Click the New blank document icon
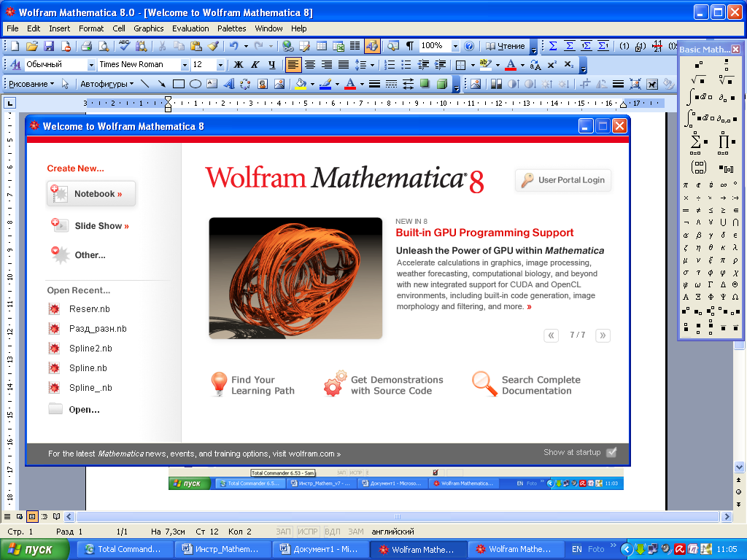Image resolution: width=747 pixels, height=560 pixels. click(15, 46)
